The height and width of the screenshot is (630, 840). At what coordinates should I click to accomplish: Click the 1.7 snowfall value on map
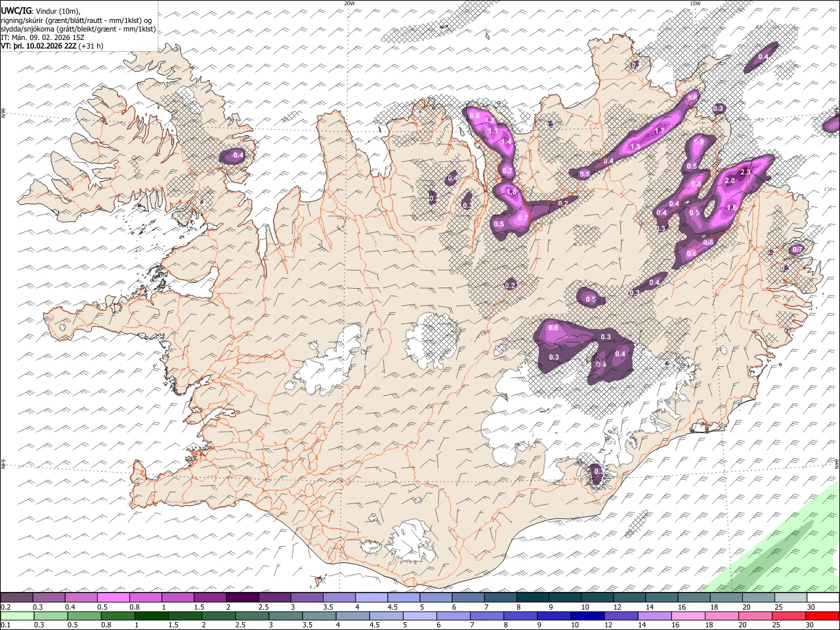click(x=660, y=131)
